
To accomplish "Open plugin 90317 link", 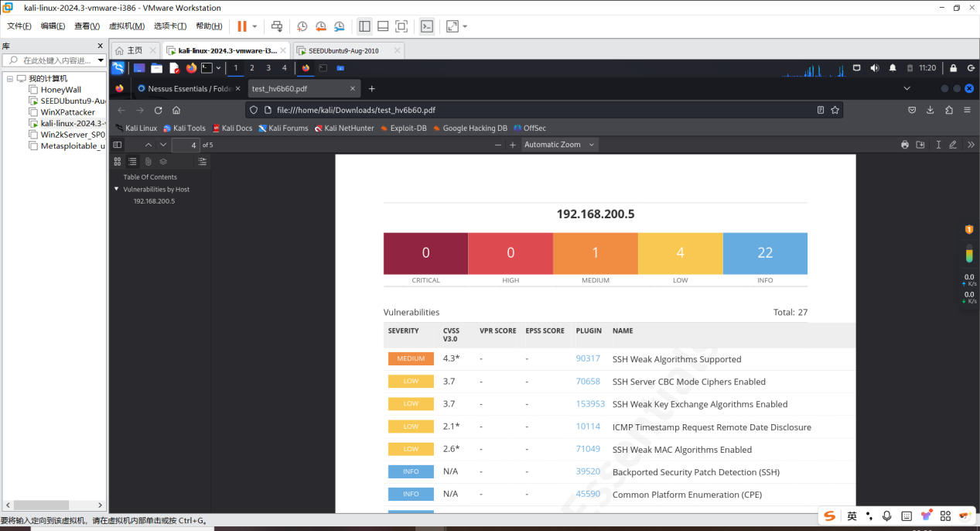I will tap(588, 358).
